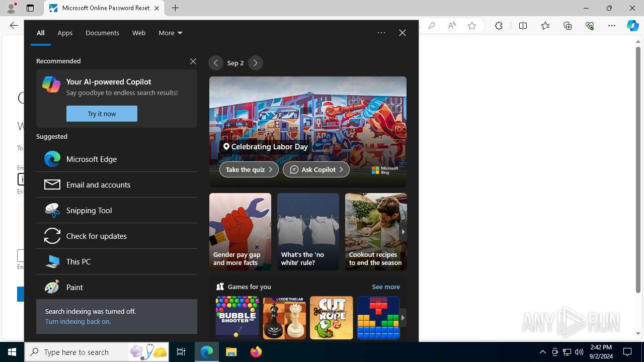This screenshot has width=644, height=362.
Task: Click Edge page vertical scrollbar
Action: [x=638, y=169]
